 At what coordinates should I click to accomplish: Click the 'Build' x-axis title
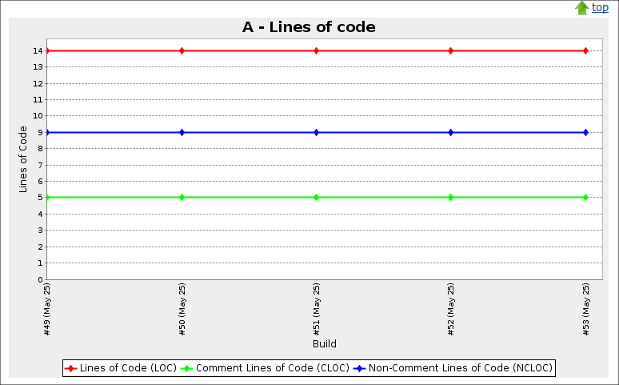tap(325, 344)
